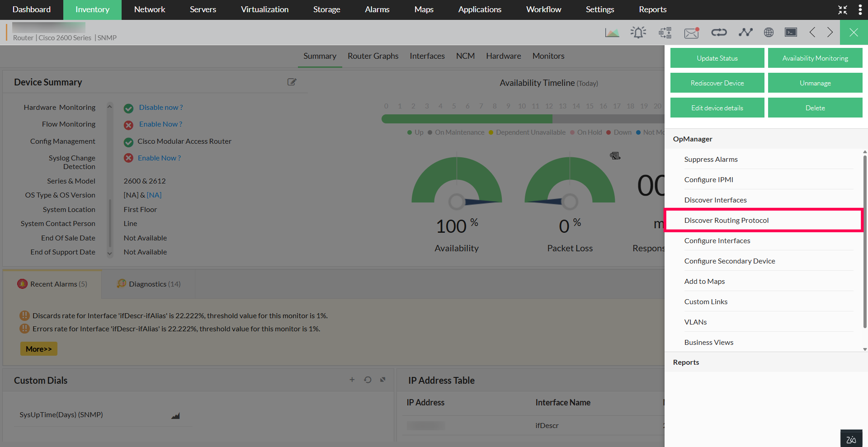Open the device graph chart icon
The width and height of the screenshot is (868, 447).
tap(612, 33)
